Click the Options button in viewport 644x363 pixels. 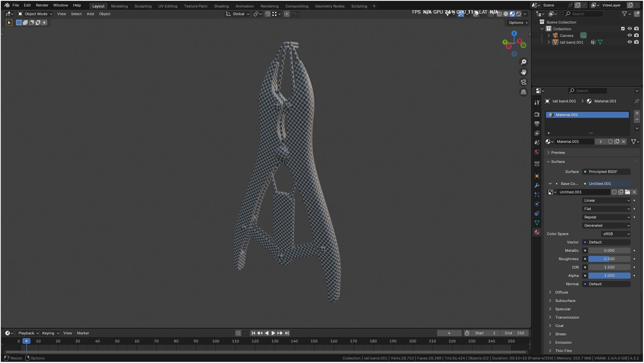click(x=518, y=23)
